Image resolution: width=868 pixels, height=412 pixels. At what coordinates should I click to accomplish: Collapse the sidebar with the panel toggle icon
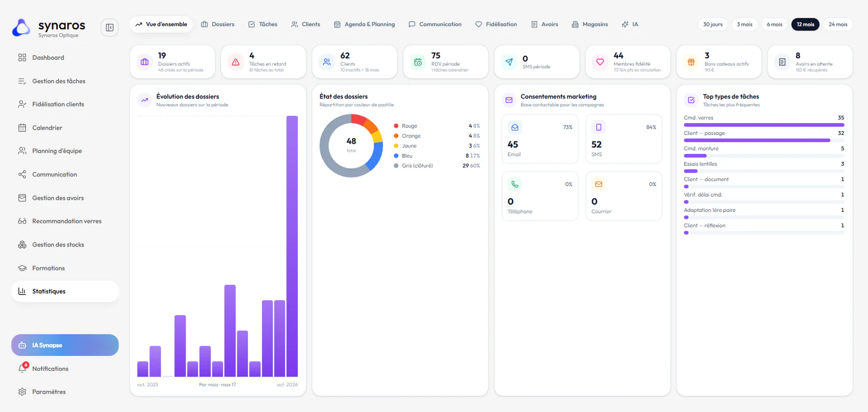click(110, 28)
